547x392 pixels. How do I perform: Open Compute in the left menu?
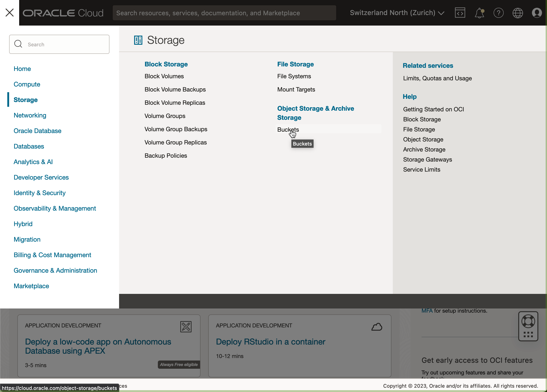coord(27,84)
